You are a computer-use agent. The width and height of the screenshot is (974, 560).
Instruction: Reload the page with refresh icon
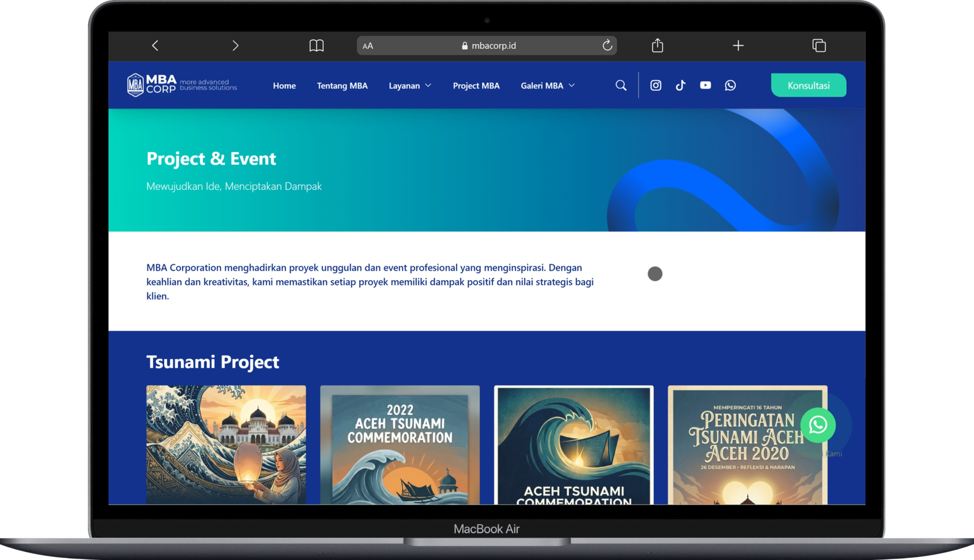[x=607, y=46]
